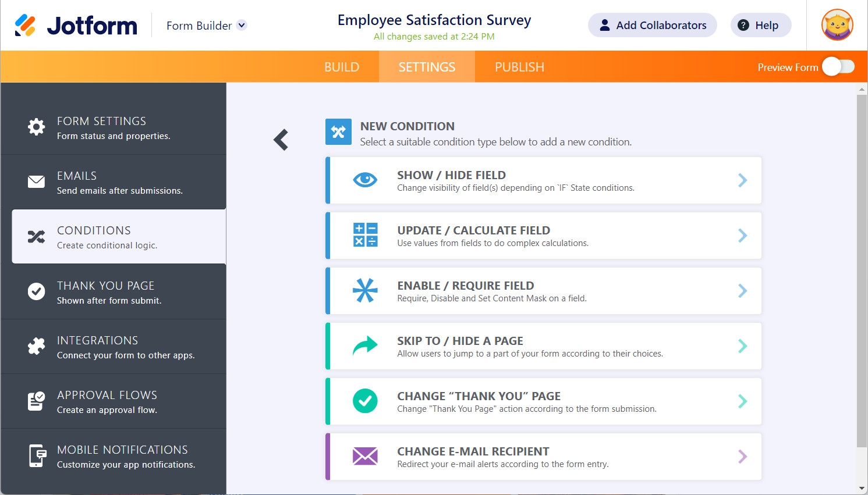
Task: Click the Employee Satisfaction Survey form title
Action: tap(434, 20)
